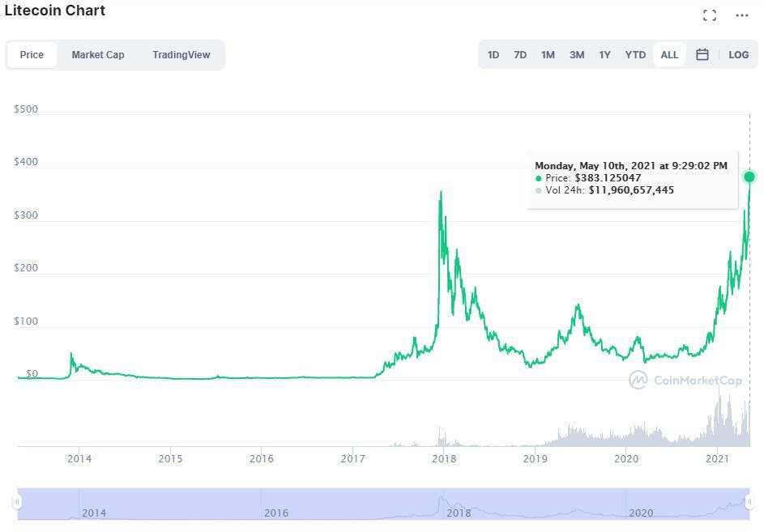Click the left range slider handle
Image resolution: width=764 pixels, height=532 pixels.
[x=18, y=503]
